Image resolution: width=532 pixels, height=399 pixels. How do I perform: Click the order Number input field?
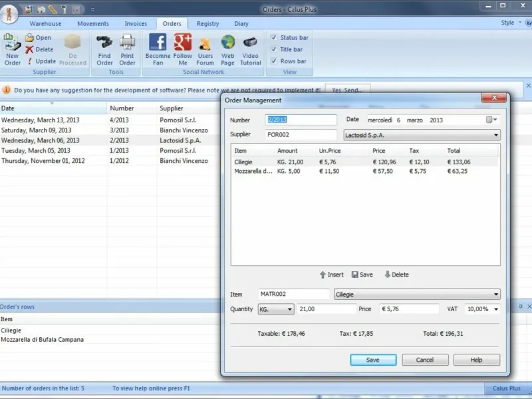click(301, 120)
